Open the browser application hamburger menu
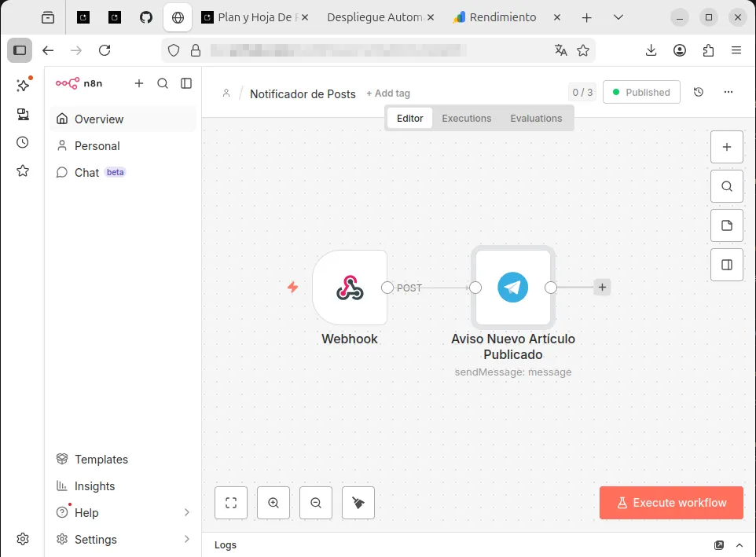 736,50
